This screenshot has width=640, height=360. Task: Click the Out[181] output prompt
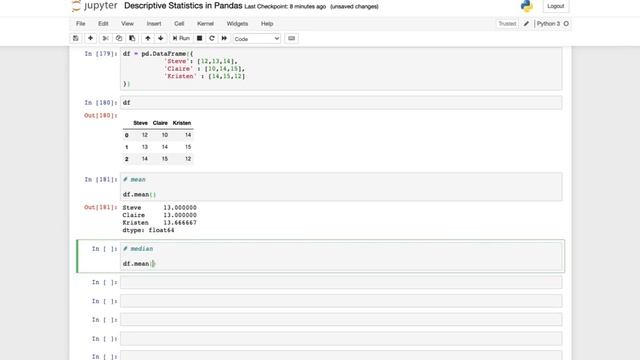coord(100,207)
